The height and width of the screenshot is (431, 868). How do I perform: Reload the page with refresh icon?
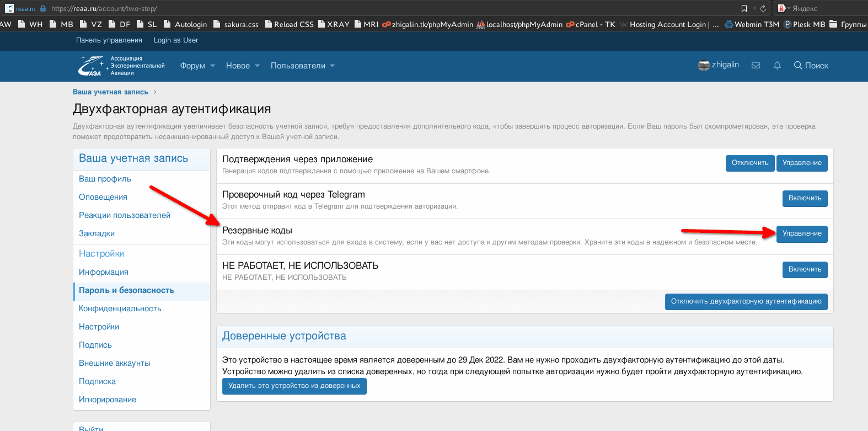(763, 8)
